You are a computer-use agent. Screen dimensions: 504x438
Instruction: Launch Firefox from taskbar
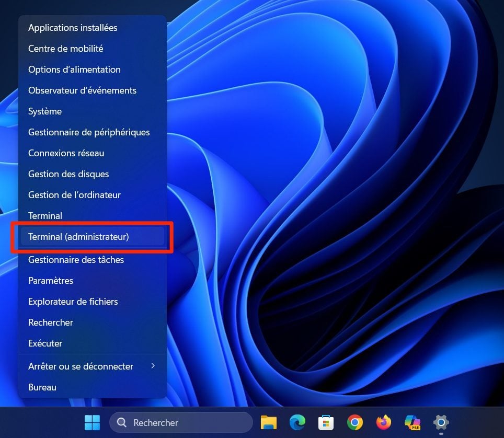tap(383, 422)
